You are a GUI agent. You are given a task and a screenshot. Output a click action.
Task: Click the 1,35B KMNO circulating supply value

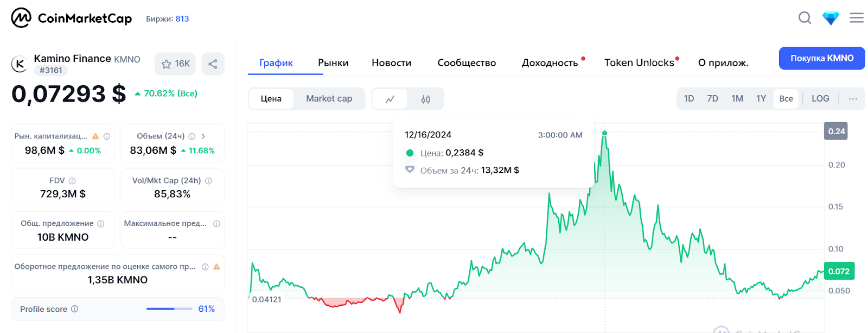pos(118,280)
